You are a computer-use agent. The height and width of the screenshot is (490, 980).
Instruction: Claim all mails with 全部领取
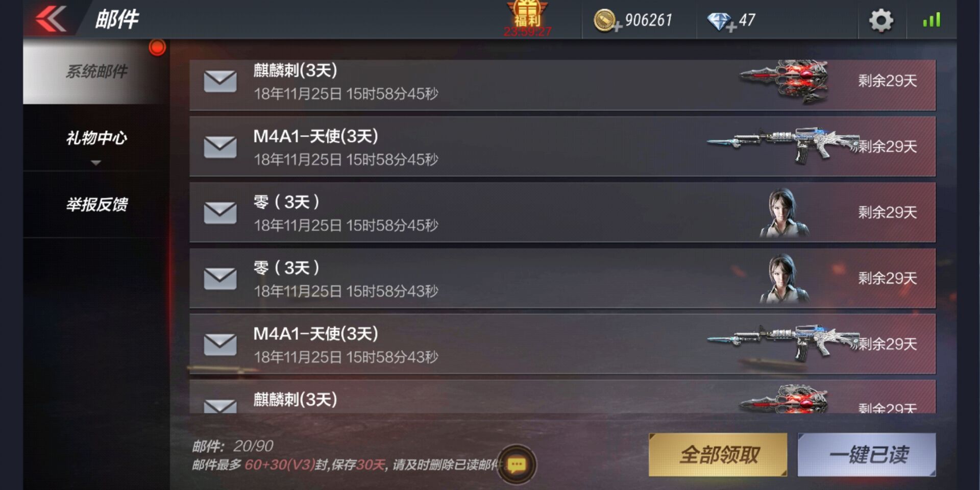point(718,455)
